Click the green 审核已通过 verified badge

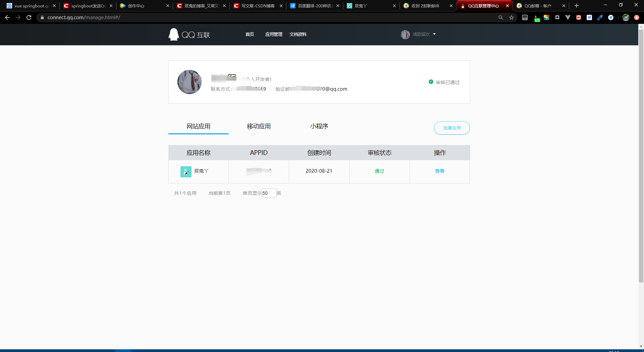pyautogui.click(x=431, y=82)
